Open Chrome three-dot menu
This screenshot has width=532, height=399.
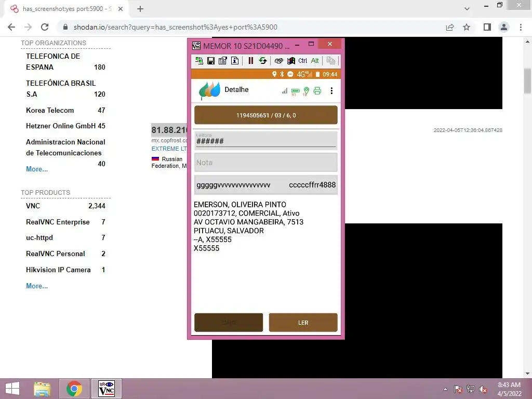click(521, 27)
